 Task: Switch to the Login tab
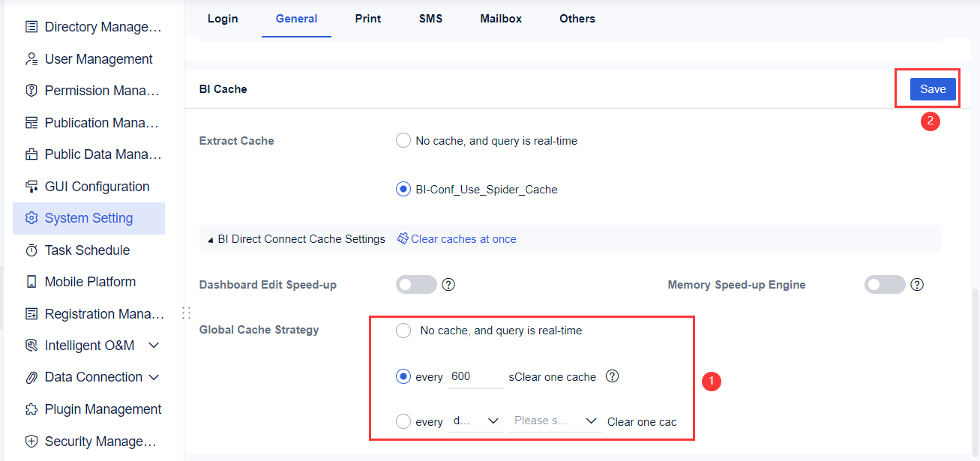[x=223, y=19]
